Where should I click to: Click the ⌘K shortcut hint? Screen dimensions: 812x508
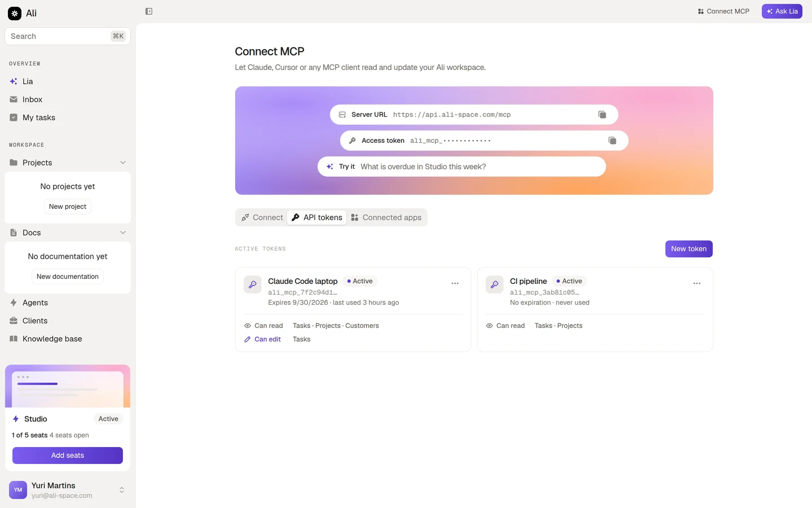pos(118,36)
